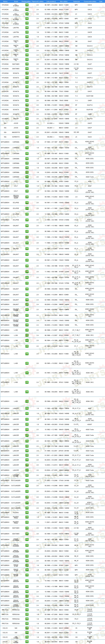Screen dimensions: 105x644
Task: Select the G4EP engine code cell
Action: pyautogui.click(x=90, y=100)
